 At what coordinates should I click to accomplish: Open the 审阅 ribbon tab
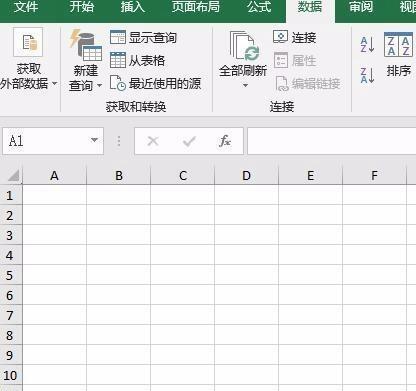point(361,7)
